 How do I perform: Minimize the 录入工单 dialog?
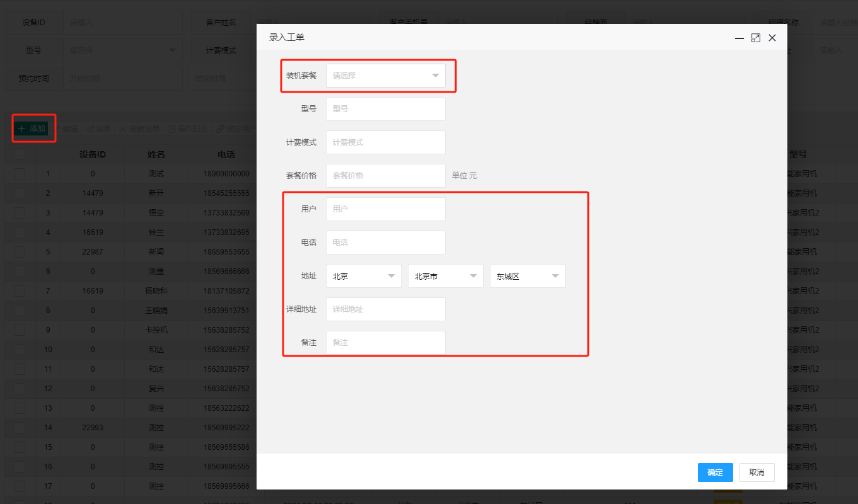pos(739,38)
